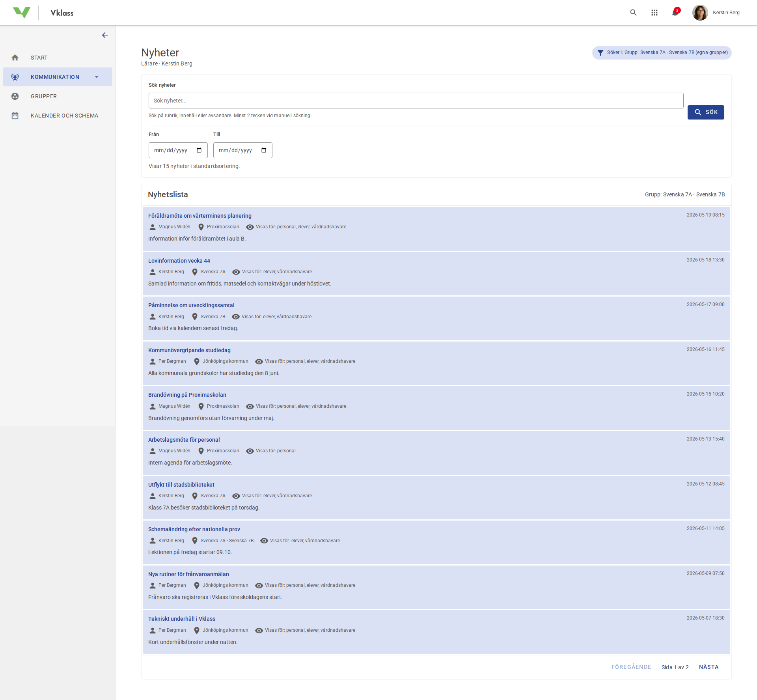Click the Till date field
This screenshot has width=757, height=700.
(242, 150)
